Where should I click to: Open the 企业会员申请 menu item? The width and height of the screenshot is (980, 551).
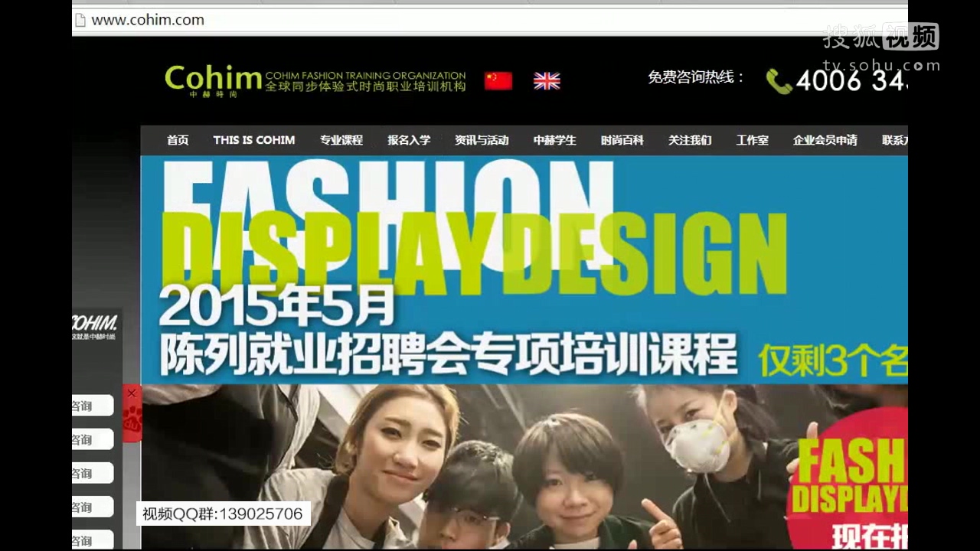pos(825,140)
